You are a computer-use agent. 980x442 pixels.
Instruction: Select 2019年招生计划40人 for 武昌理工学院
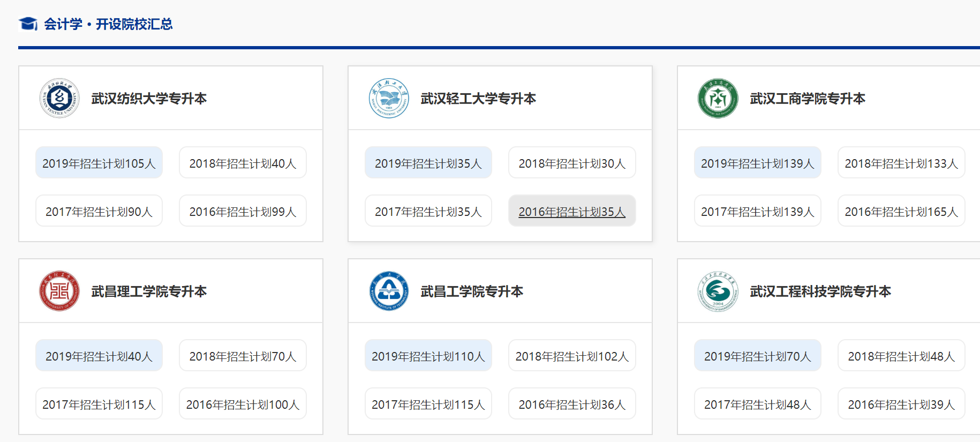[x=99, y=356]
